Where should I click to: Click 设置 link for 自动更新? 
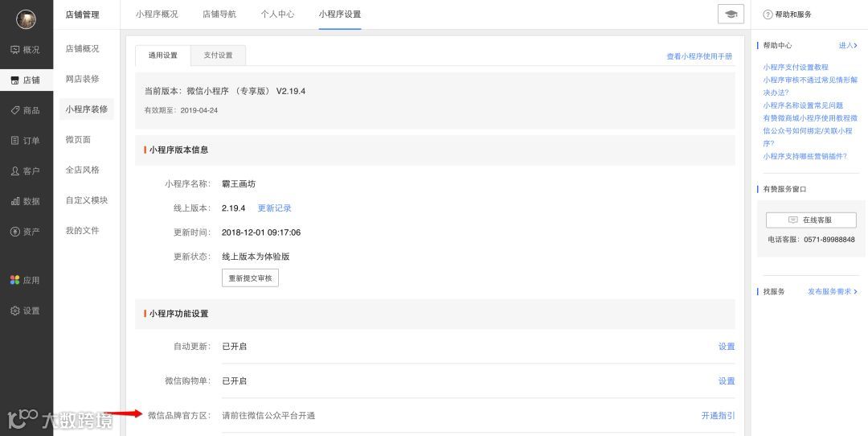point(727,346)
